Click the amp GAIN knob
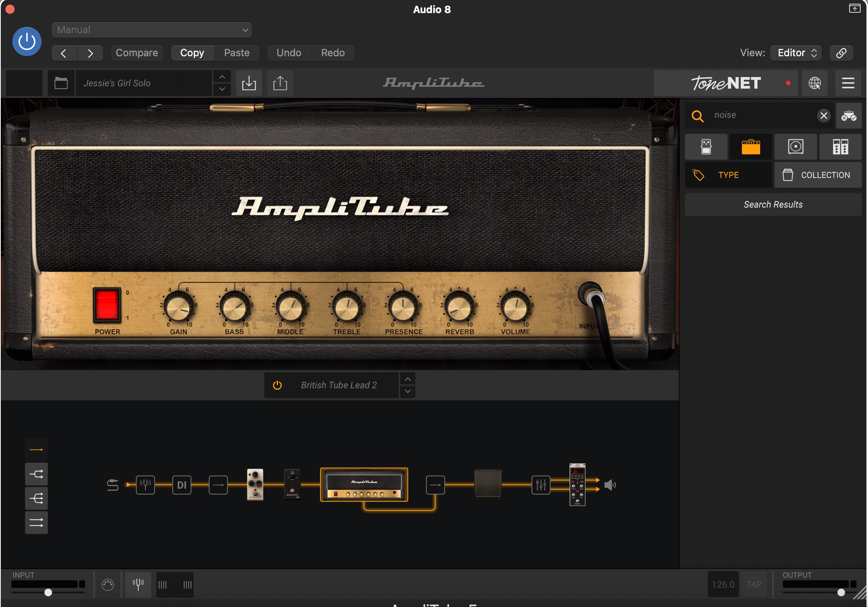This screenshot has height=607, width=868. point(178,308)
